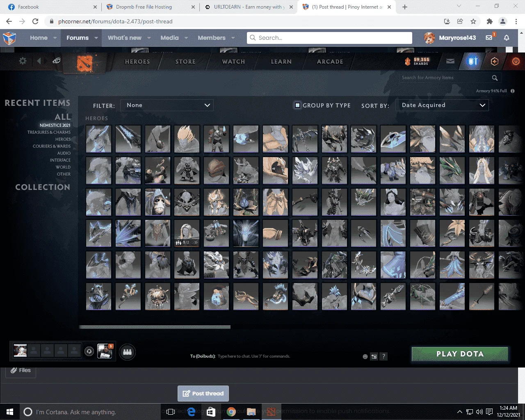Screen dimensions: 525x420
Task: Open the LEARN tab in Dota
Action: 281,62
